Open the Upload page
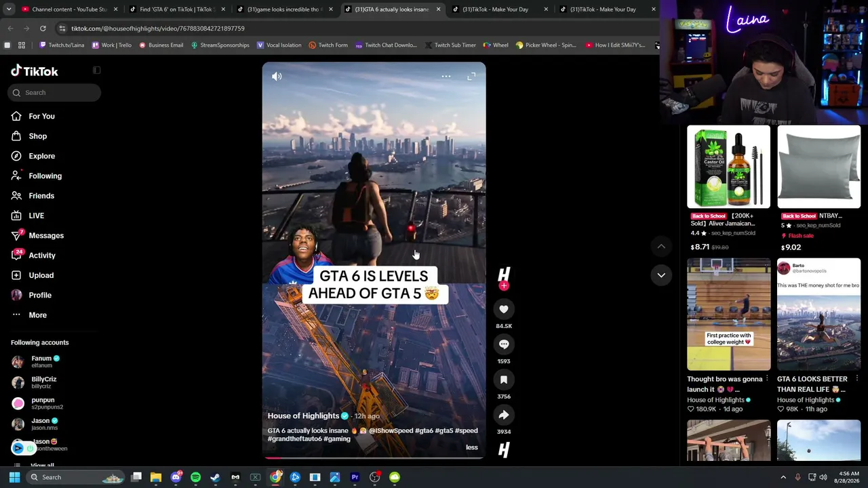Image resolution: width=868 pixels, height=488 pixels. pos(41,275)
